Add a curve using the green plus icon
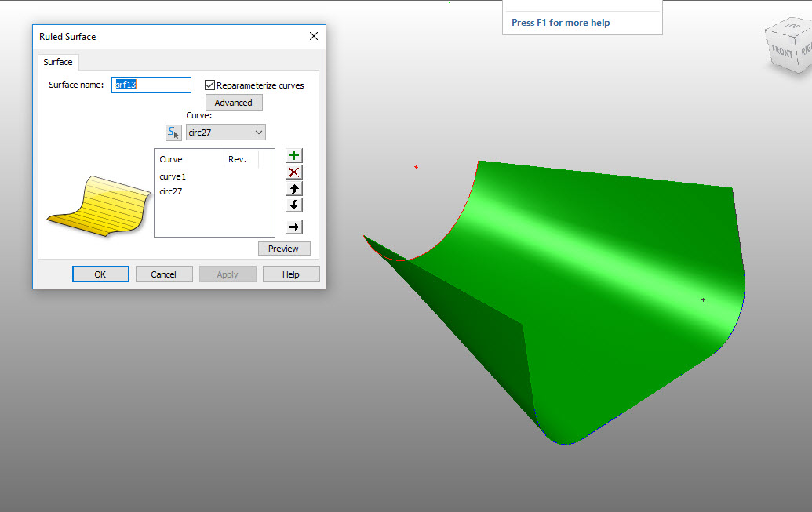 click(x=293, y=155)
